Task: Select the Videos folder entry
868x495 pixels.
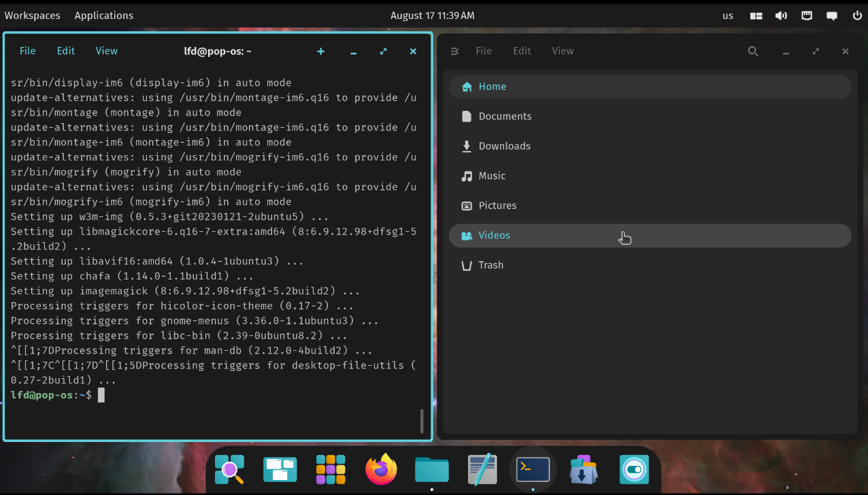Action: (494, 235)
